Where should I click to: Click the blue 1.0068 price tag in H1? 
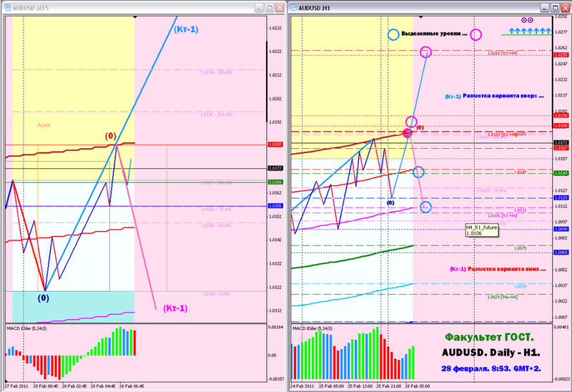tap(561, 253)
